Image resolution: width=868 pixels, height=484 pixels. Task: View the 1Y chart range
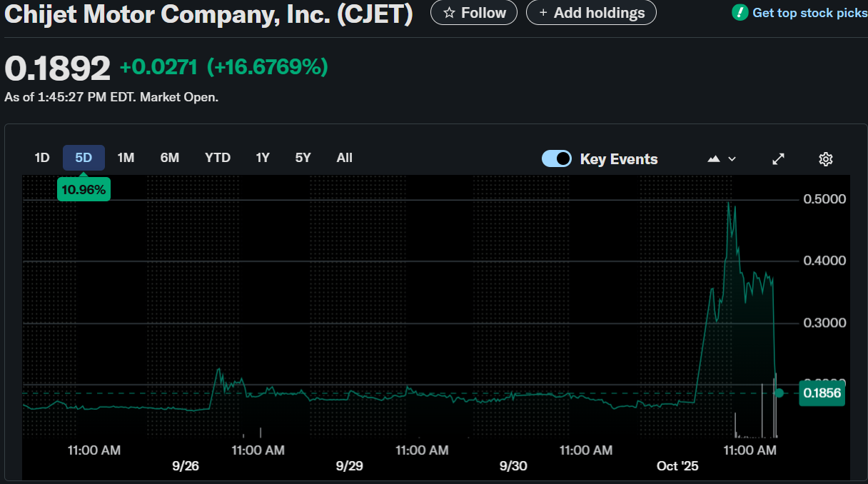pos(263,158)
